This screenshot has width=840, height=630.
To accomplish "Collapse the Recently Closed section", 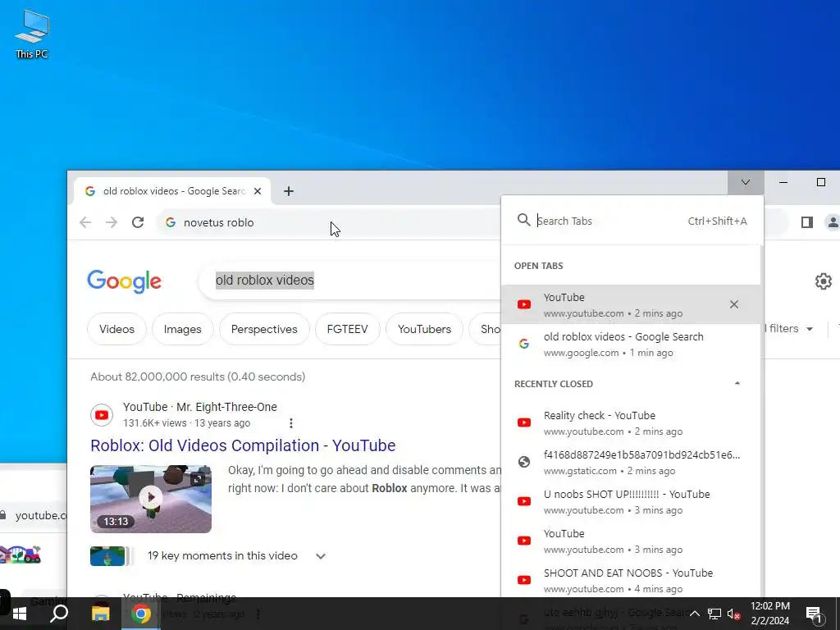I will click(x=737, y=384).
